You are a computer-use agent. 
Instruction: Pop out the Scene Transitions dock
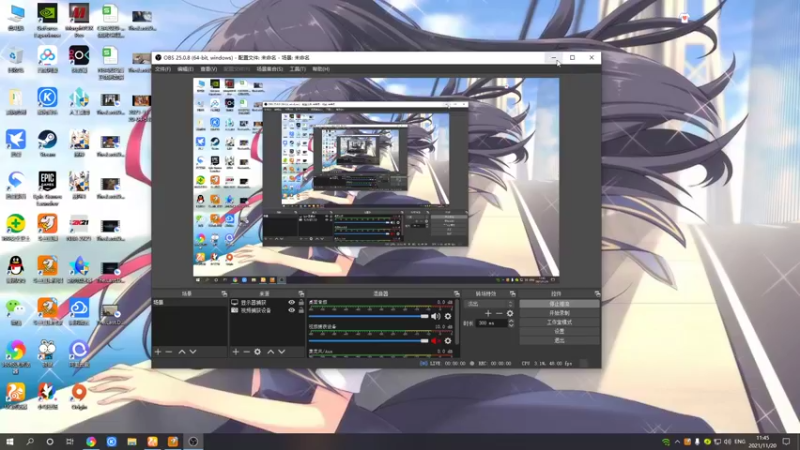(x=512, y=294)
